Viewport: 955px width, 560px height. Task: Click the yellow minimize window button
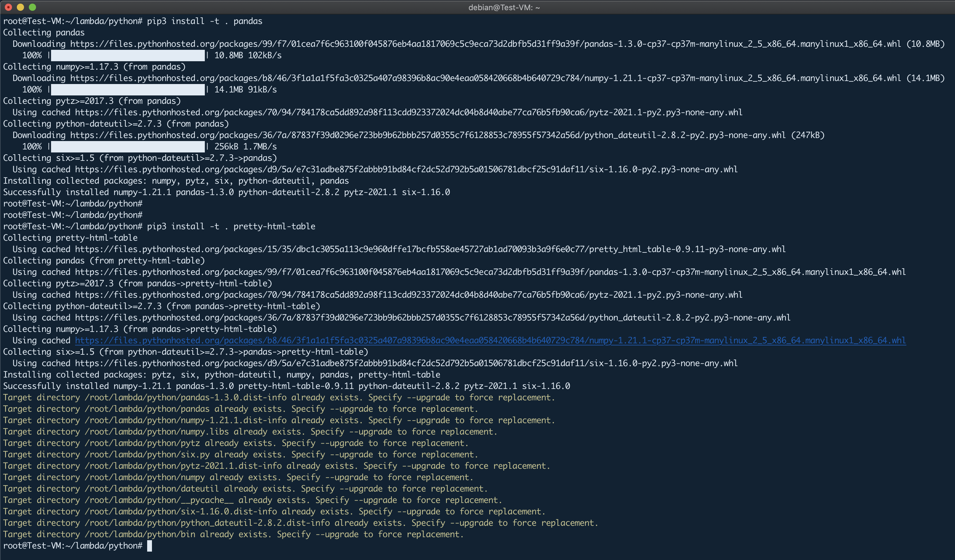[x=20, y=7]
